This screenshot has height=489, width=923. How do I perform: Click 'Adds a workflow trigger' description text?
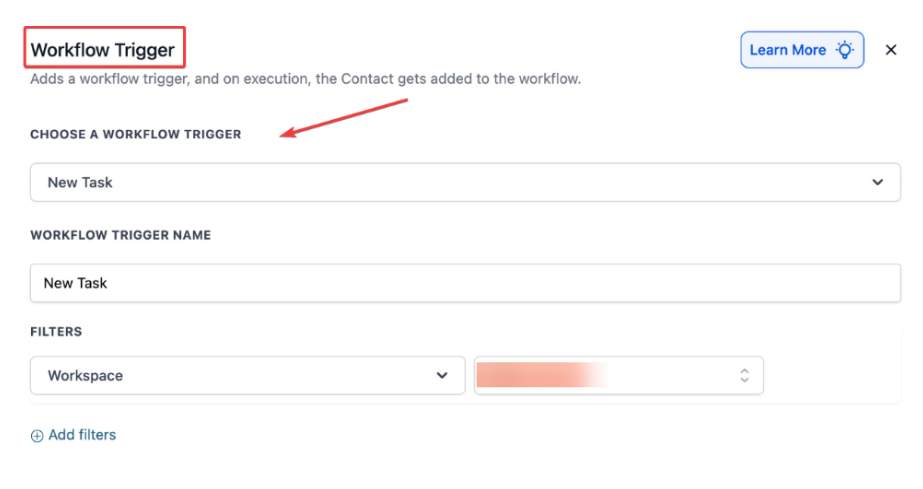coord(110,78)
